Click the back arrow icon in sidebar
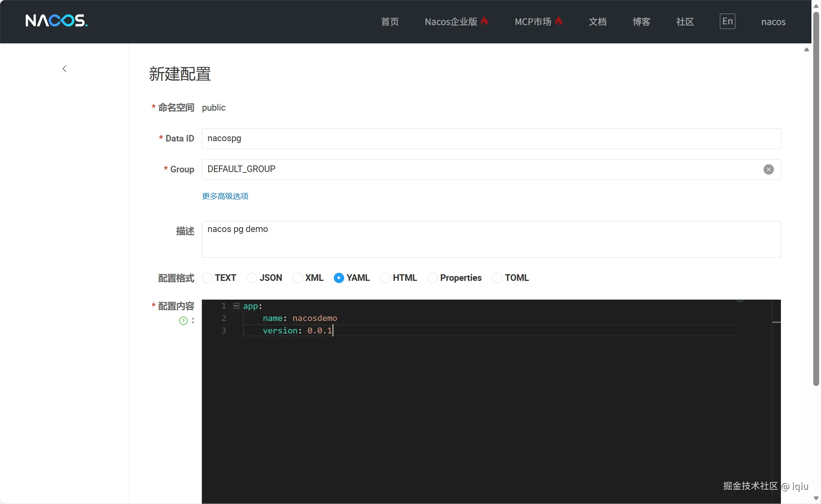821x504 pixels. (x=64, y=69)
